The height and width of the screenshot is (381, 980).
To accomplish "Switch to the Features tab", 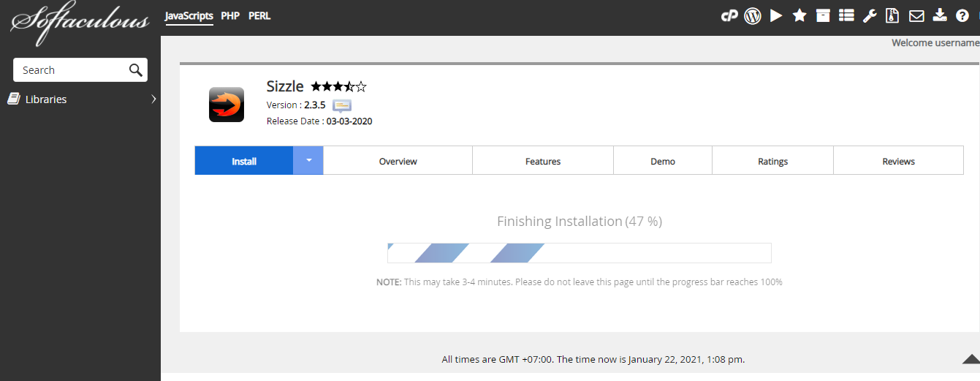I will [x=542, y=161].
